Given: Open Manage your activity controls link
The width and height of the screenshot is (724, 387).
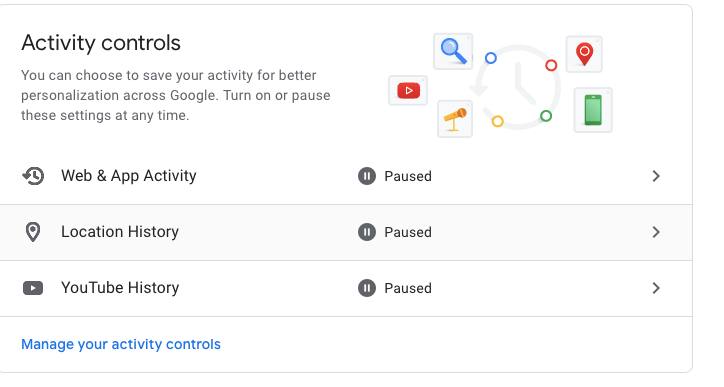Looking at the screenshot, I should click(x=121, y=344).
